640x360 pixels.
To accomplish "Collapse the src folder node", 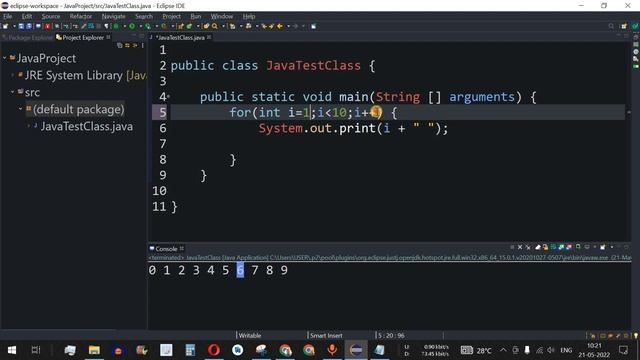I will (x=13, y=92).
